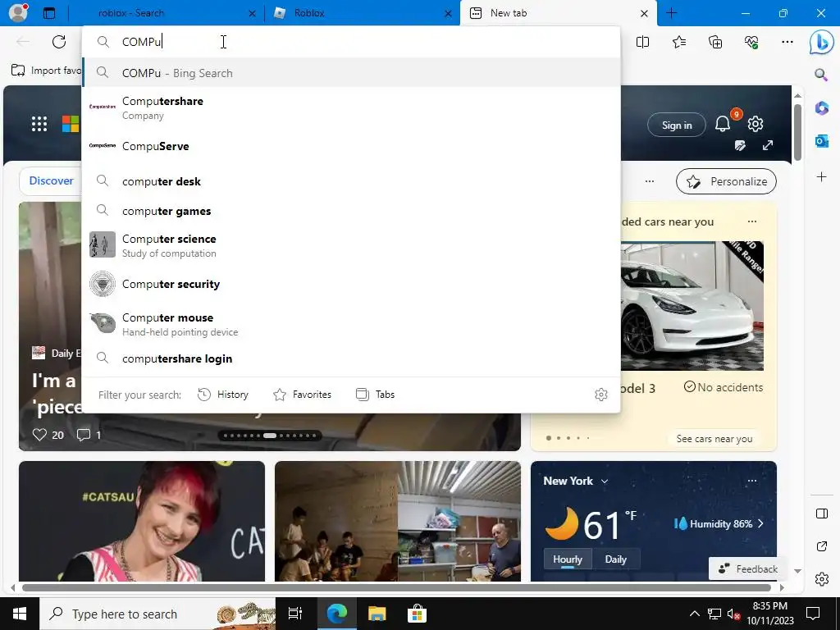840x630 pixels.
Task: Click the hide sidebar panel icon
Action: pos(822,514)
